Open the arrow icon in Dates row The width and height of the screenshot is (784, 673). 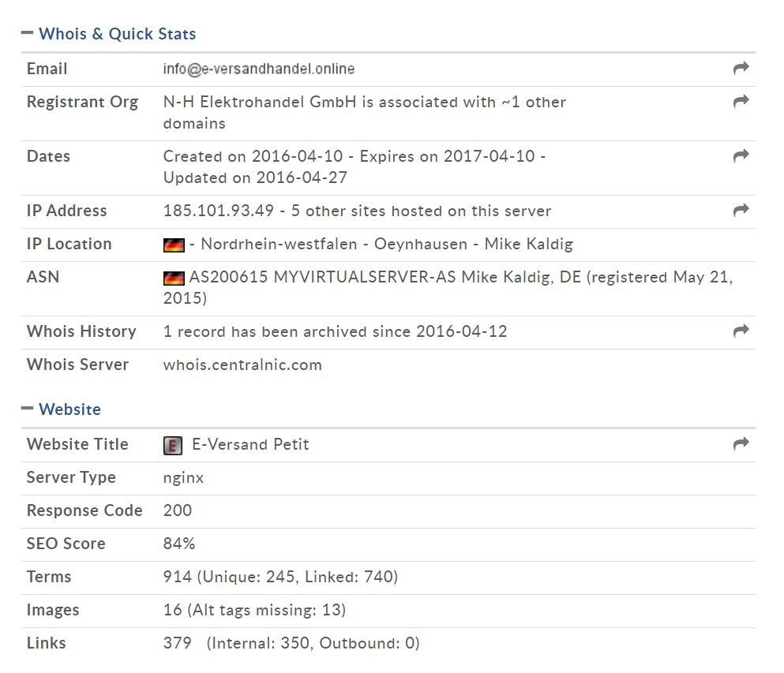[x=741, y=156]
